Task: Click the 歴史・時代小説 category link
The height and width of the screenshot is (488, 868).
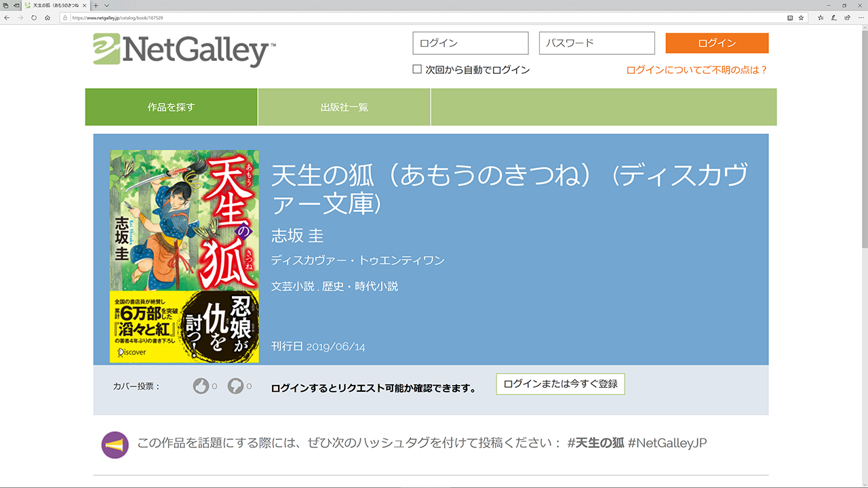Action: point(359,286)
